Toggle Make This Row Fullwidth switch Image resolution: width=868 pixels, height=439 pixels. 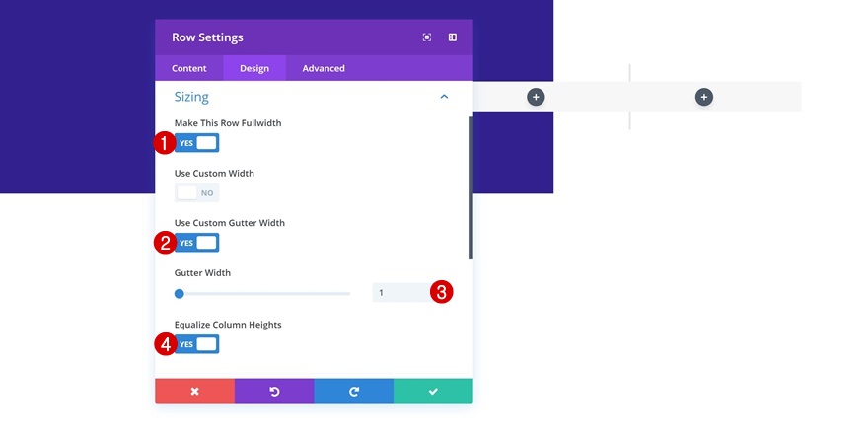pyautogui.click(x=197, y=143)
